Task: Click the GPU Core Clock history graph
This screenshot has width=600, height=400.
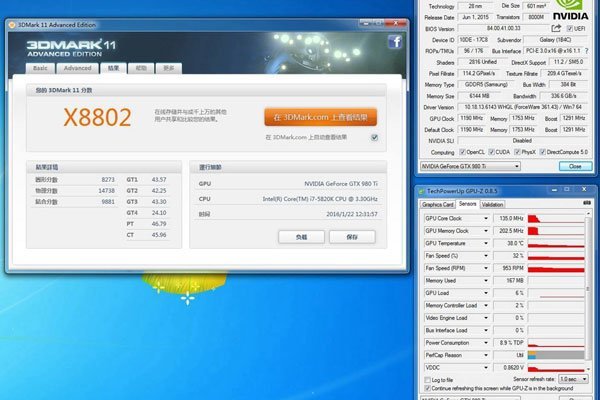Action: (556, 219)
